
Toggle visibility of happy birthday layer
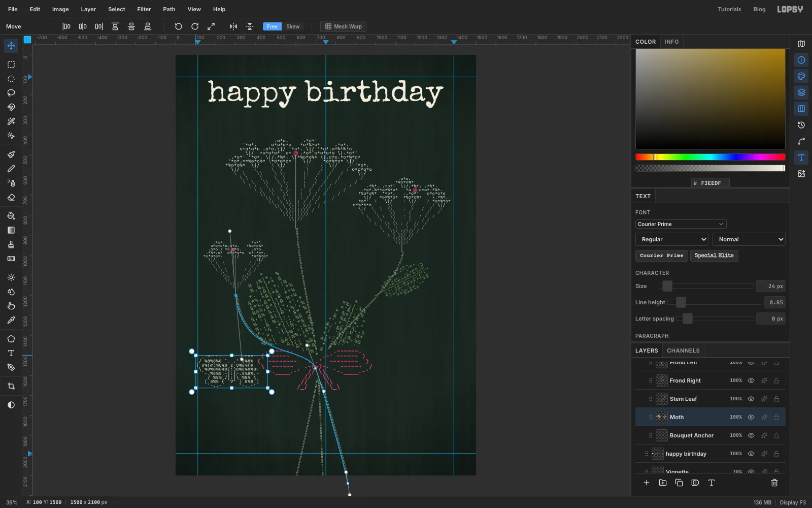[x=751, y=454]
